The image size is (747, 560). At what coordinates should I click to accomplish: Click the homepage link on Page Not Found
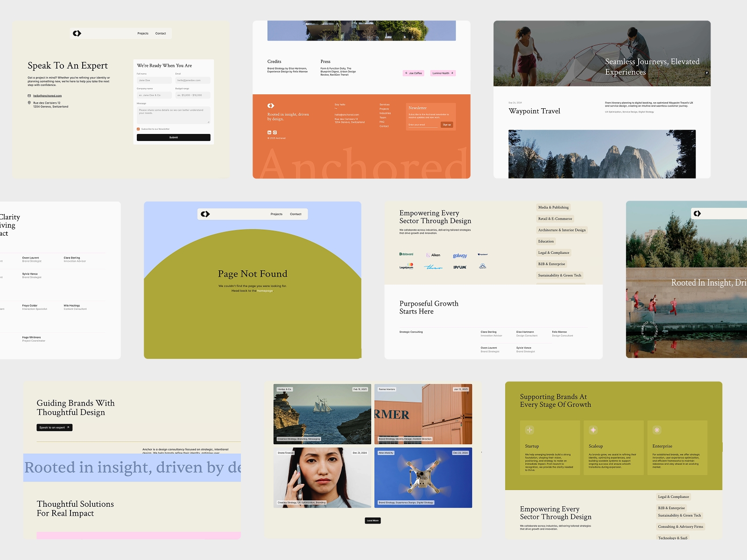point(265,291)
